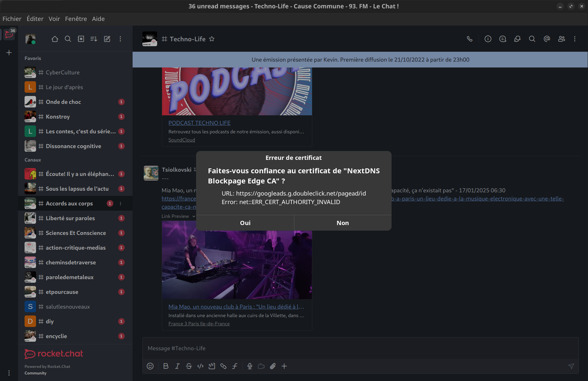Show room members icon

[x=561, y=39]
